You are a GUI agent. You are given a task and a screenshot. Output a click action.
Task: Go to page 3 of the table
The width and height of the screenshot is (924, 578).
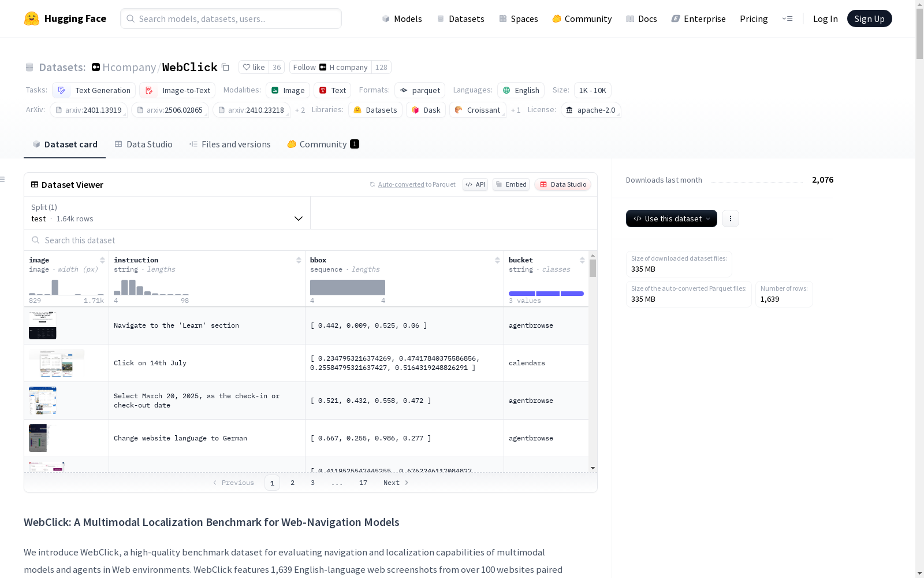[x=313, y=483]
